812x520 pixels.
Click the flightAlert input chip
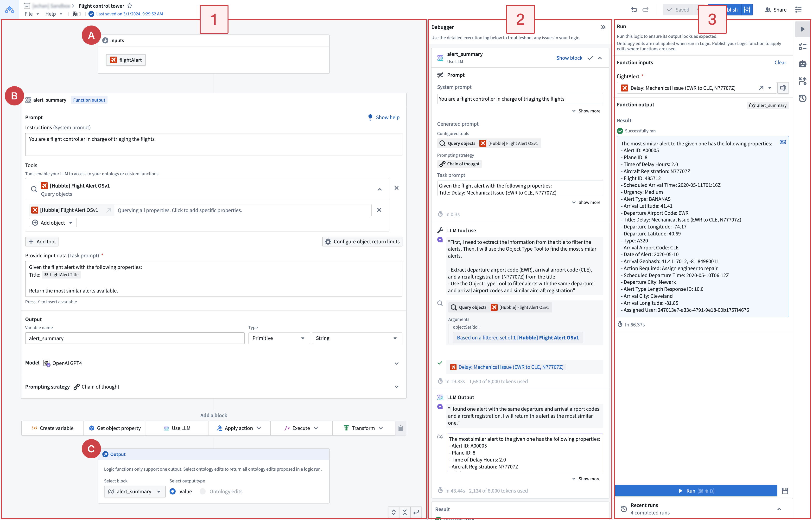126,60
